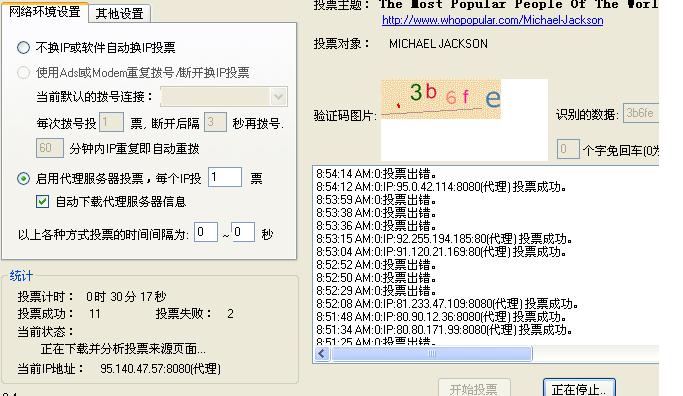Click the MICHAEL JACKSON vote target text

(438, 44)
